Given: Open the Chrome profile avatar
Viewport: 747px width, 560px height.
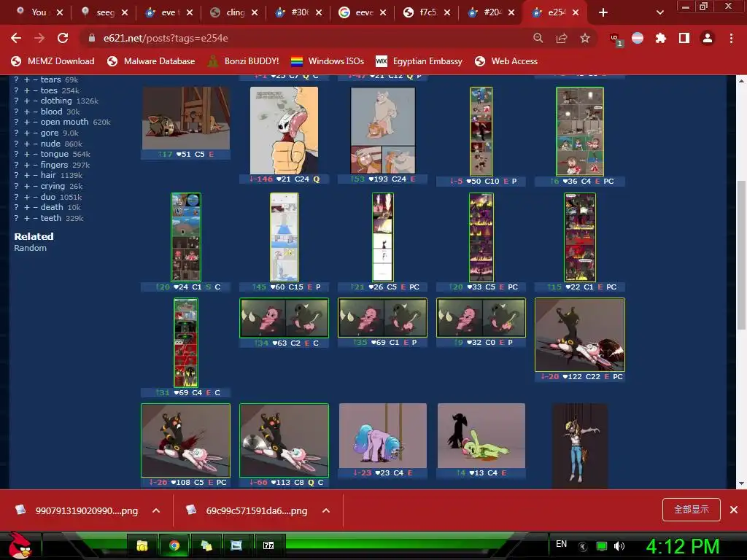Looking at the screenshot, I should [708, 38].
